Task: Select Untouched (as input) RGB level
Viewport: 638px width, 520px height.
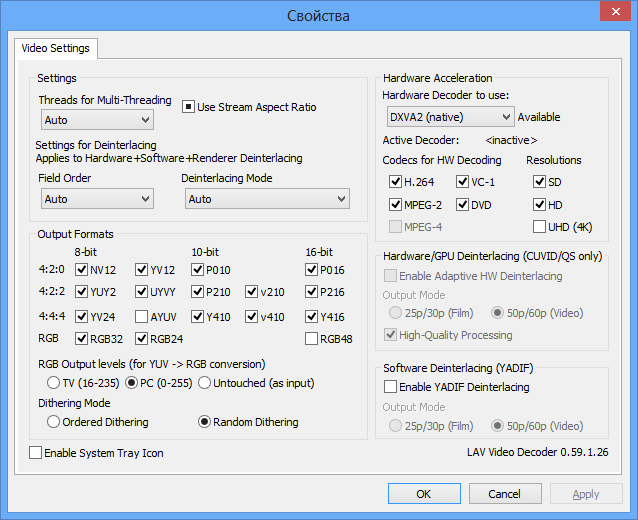Action: pyautogui.click(x=204, y=383)
